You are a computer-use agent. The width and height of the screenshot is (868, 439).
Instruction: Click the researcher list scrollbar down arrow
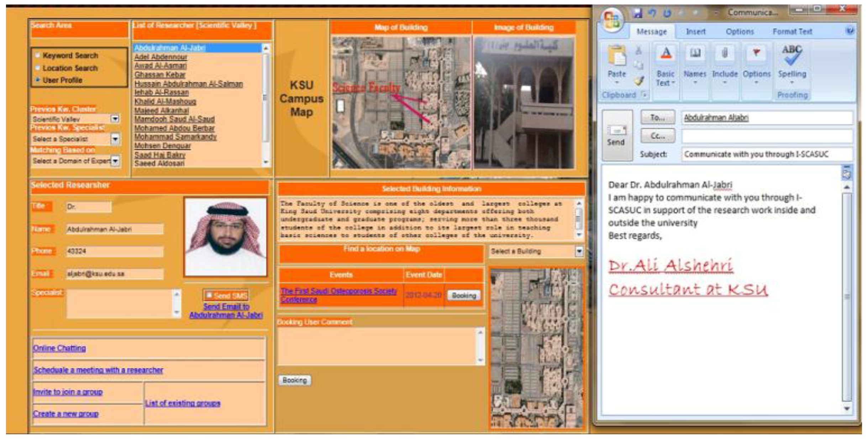pyautogui.click(x=265, y=162)
